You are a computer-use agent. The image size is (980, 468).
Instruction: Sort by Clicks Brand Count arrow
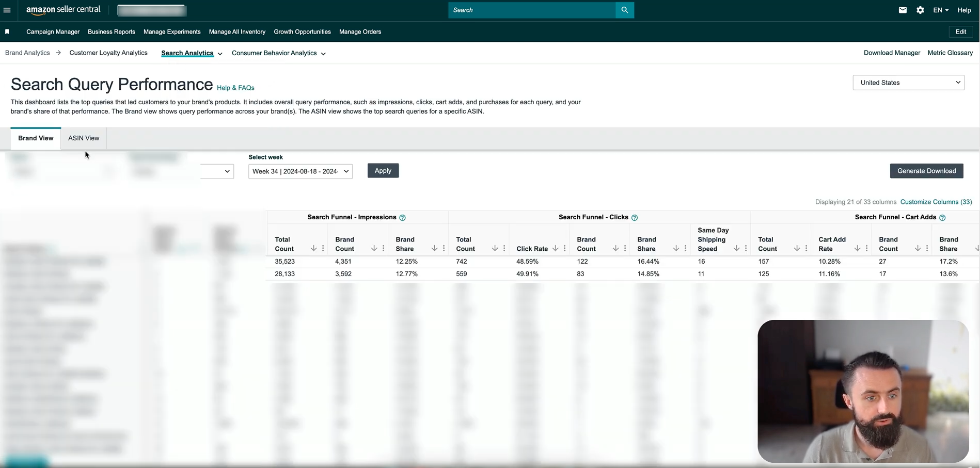click(x=615, y=249)
